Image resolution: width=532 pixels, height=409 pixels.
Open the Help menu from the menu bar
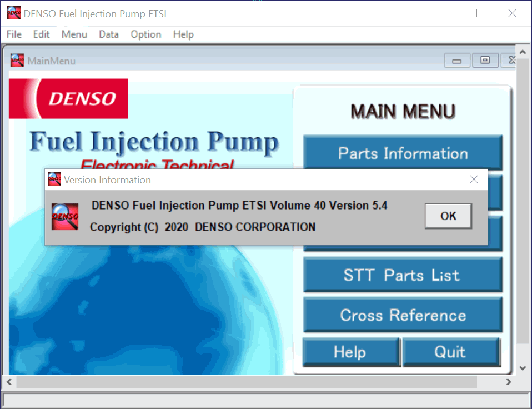point(183,34)
